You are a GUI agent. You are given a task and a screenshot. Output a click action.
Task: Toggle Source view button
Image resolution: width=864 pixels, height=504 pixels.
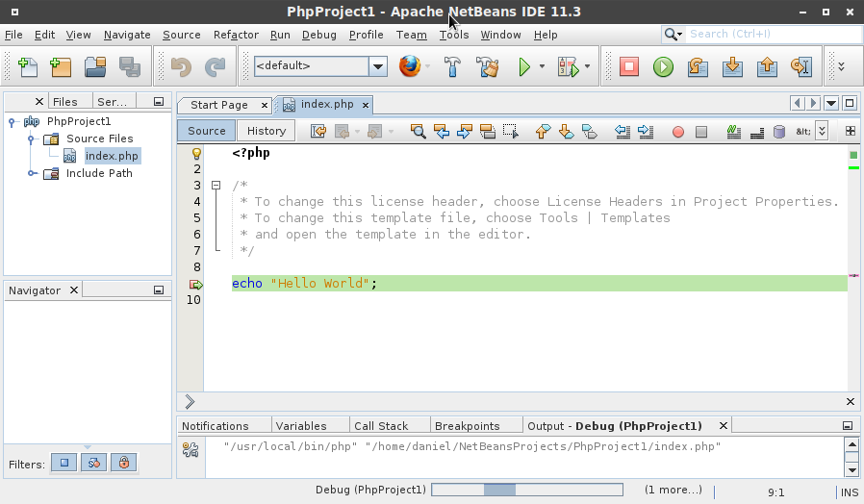(207, 131)
